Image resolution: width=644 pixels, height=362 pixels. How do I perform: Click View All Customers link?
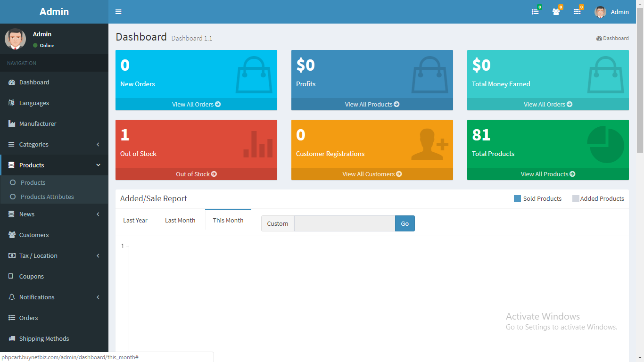coord(372,174)
